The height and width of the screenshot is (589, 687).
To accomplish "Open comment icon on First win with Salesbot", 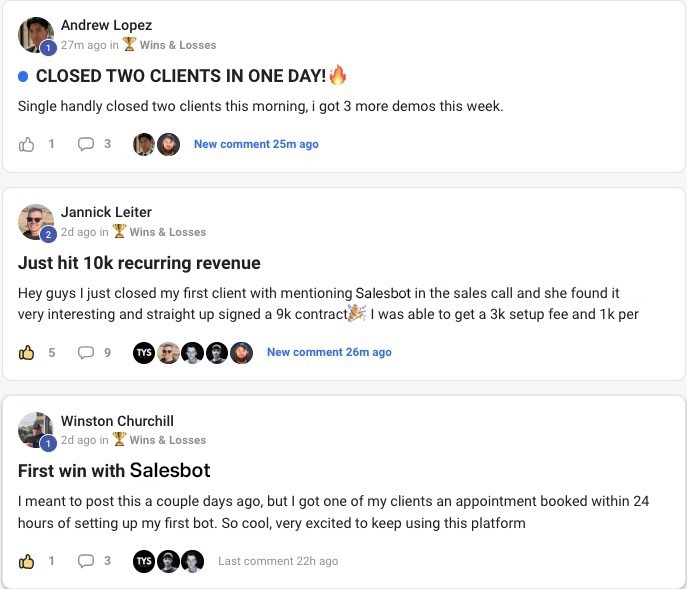I will (85, 561).
